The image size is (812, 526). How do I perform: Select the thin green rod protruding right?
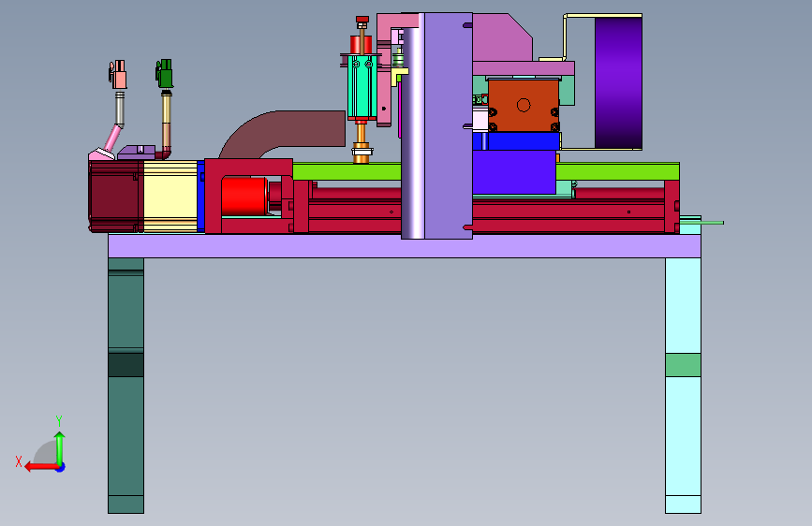coord(701,223)
